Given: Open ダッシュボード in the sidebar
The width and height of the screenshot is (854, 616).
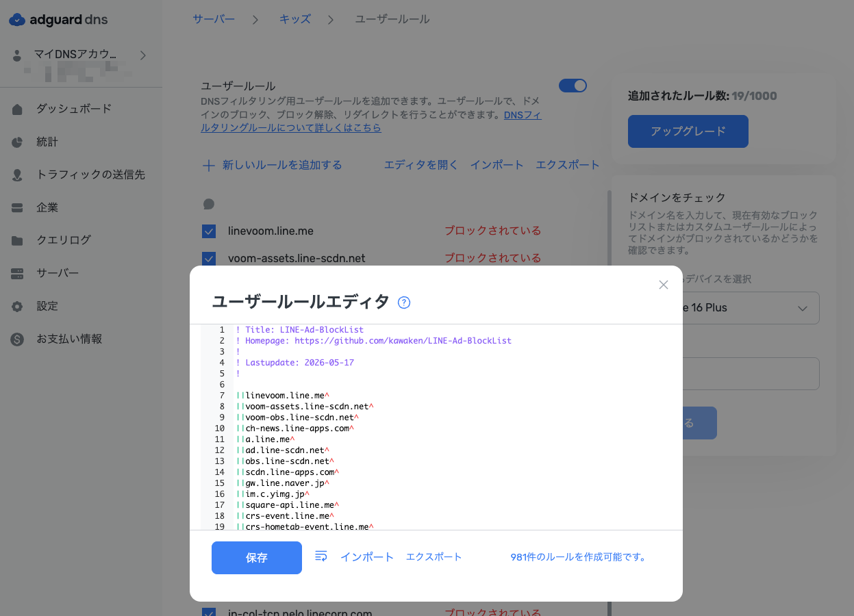Looking at the screenshot, I should point(74,109).
